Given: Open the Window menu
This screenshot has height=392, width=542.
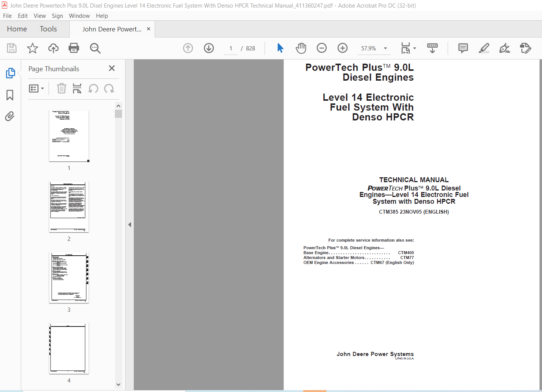Looking at the screenshot, I should click(79, 16).
